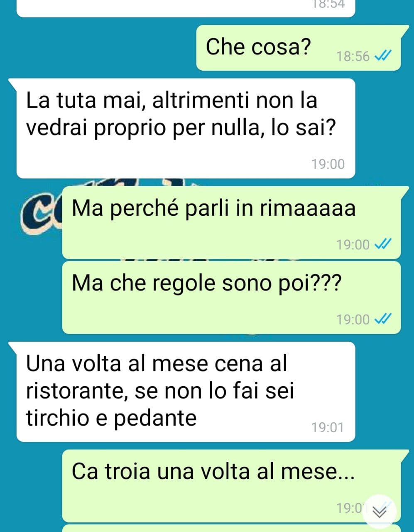
Task: Tap the scroll-to-bottom double chevron button
Action: pyautogui.click(x=380, y=512)
